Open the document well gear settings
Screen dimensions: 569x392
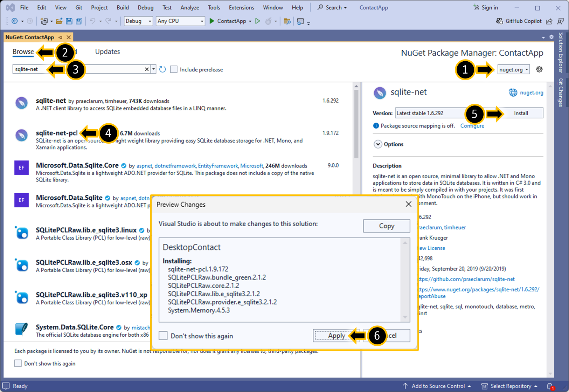pos(551,37)
